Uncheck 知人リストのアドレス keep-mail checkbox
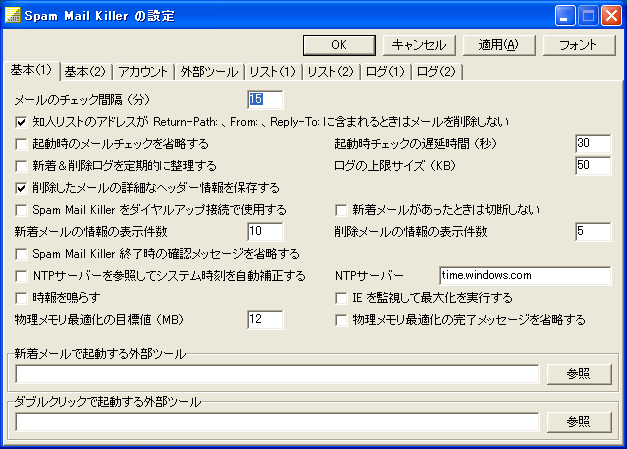This screenshot has width=627, height=449. pyautogui.click(x=21, y=122)
